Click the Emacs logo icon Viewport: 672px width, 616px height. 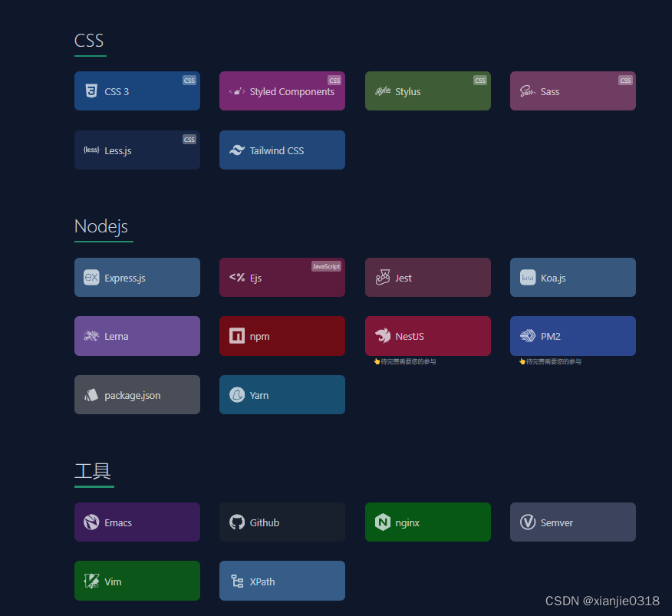pyautogui.click(x=91, y=522)
